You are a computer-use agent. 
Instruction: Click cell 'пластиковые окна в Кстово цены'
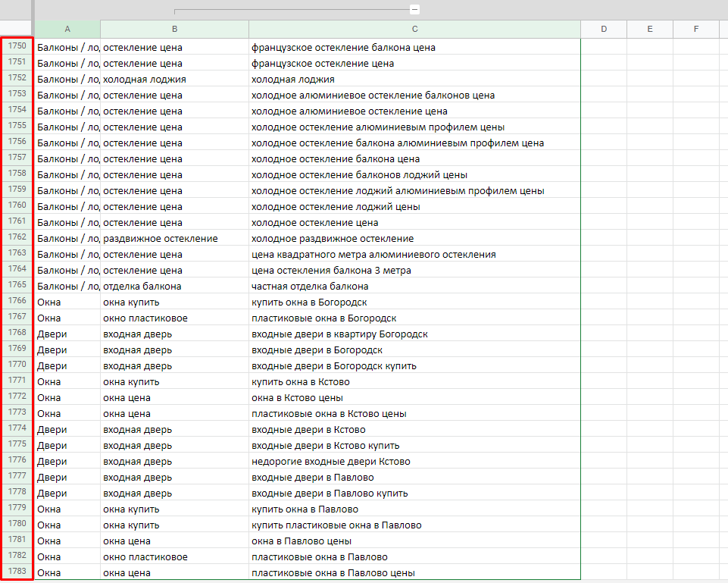tap(414, 414)
